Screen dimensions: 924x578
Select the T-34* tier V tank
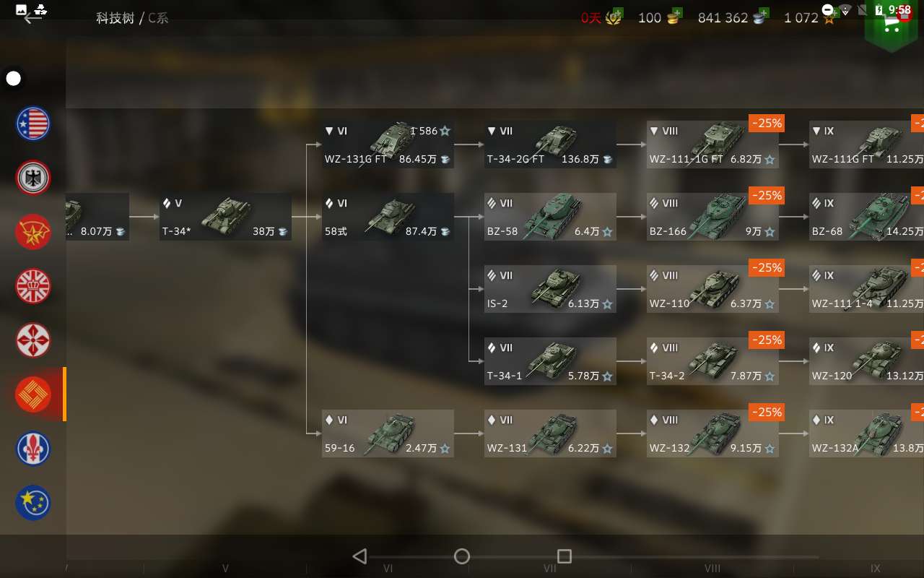pyautogui.click(x=226, y=217)
